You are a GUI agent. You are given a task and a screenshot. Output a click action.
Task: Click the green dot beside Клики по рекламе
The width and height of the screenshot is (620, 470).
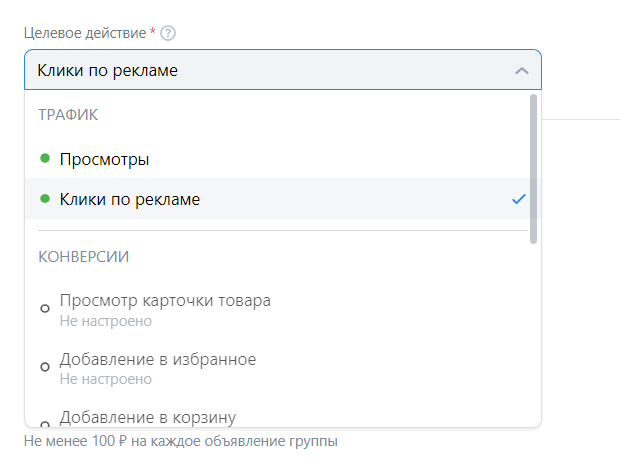(x=45, y=198)
